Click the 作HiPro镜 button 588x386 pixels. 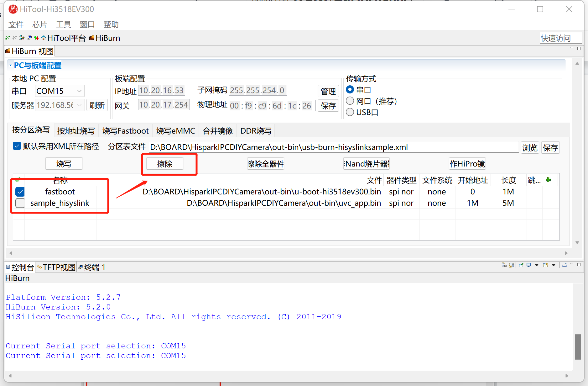pyautogui.click(x=467, y=164)
